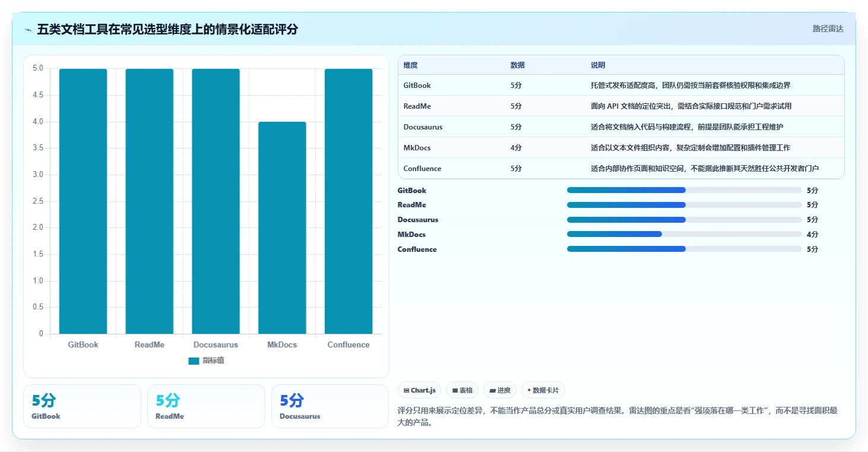Click the ReadMe progress bar
The width and height of the screenshot is (868, 452).
(684, 205)
